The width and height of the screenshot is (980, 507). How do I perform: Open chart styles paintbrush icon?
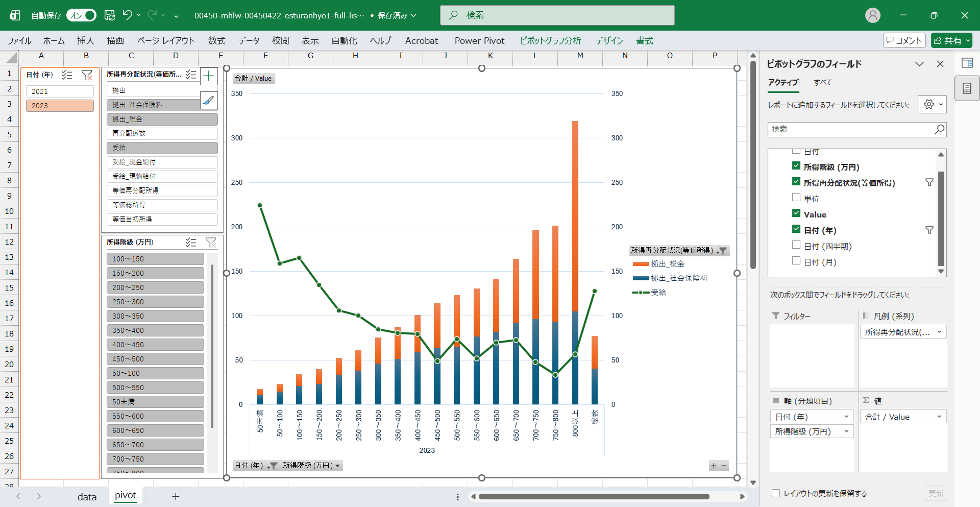tap(209, 101)
